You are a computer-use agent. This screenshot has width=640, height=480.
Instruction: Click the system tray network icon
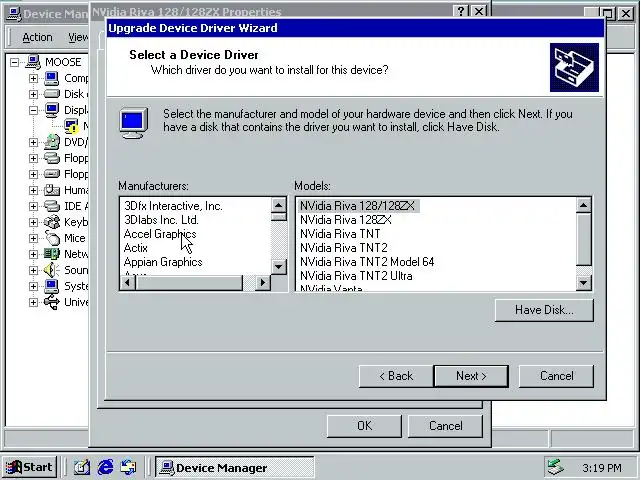click(x=556, y=467)
